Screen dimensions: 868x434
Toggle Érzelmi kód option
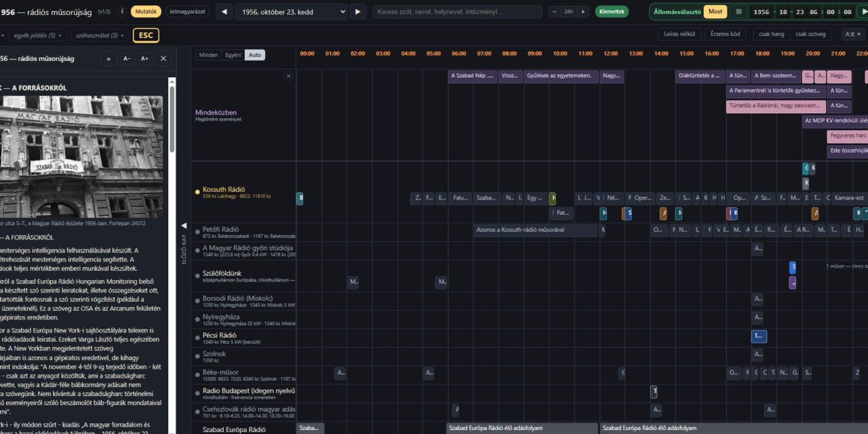[726, 34]
